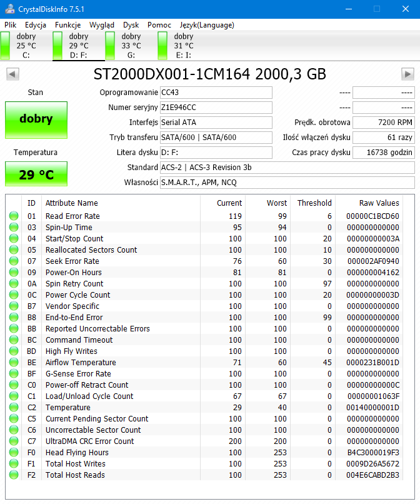Click status circle for Spin-Up Time

14,227
